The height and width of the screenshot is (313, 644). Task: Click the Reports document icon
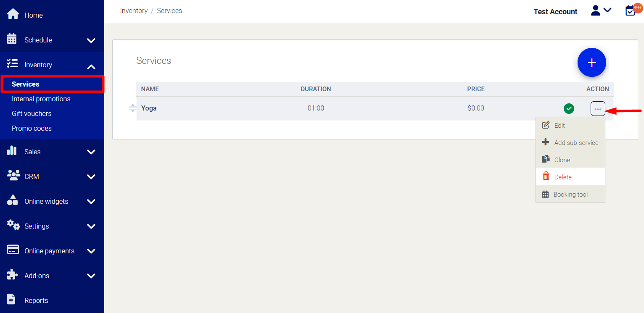tap(12, 300)
